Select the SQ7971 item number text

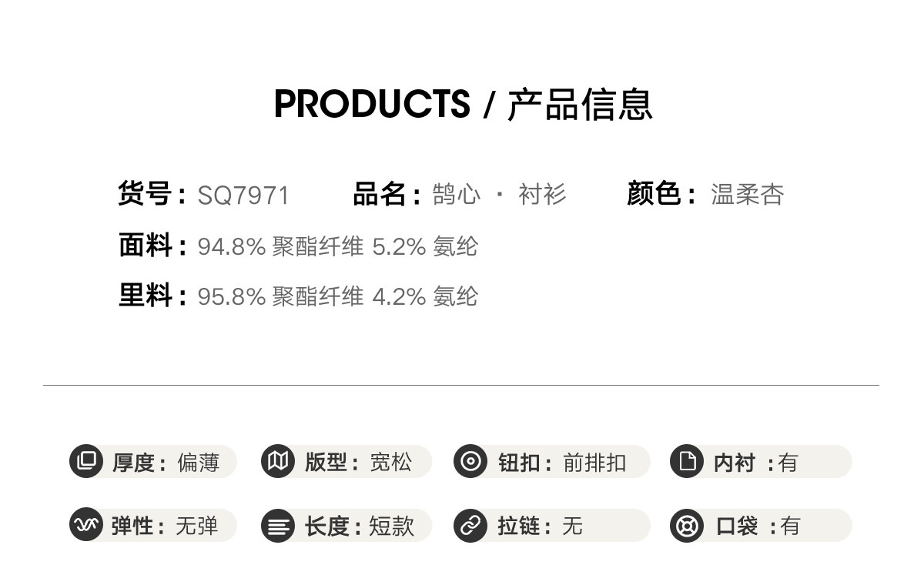click(243, 196)
